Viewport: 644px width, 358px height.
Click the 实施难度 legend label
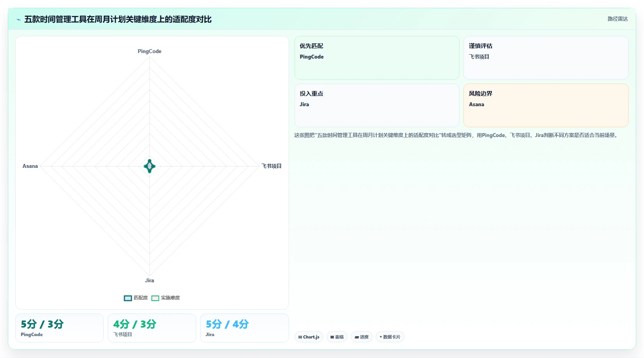click(170, 298)
